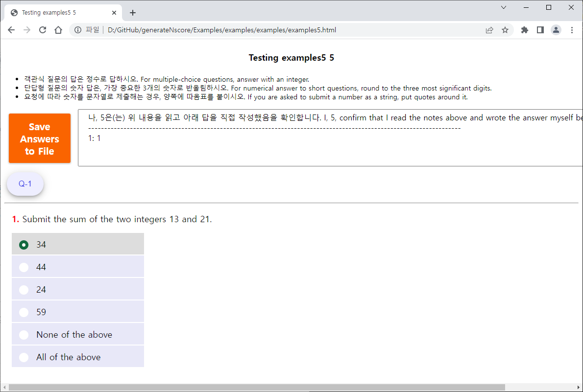This screenshot has height=392, width=583.
Task: Click the Testing examples5 5 page heading
Action: pos(291,58)
